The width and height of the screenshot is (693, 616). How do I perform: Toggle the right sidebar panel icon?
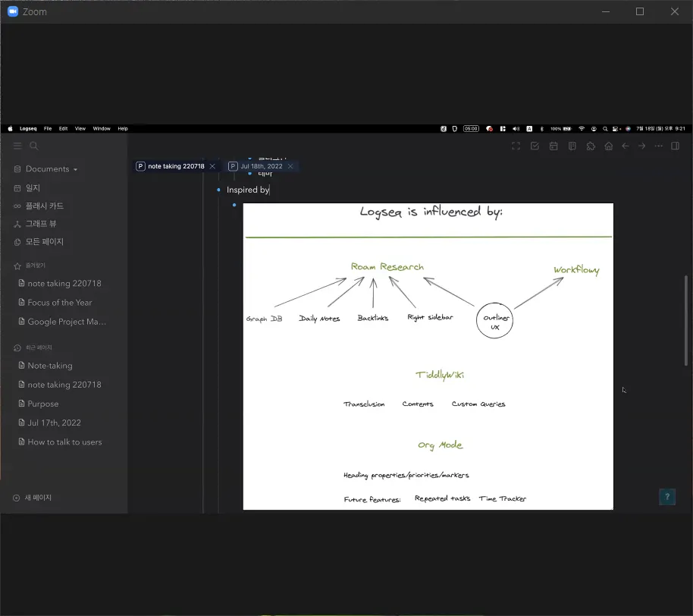click(x=675, y=146)
